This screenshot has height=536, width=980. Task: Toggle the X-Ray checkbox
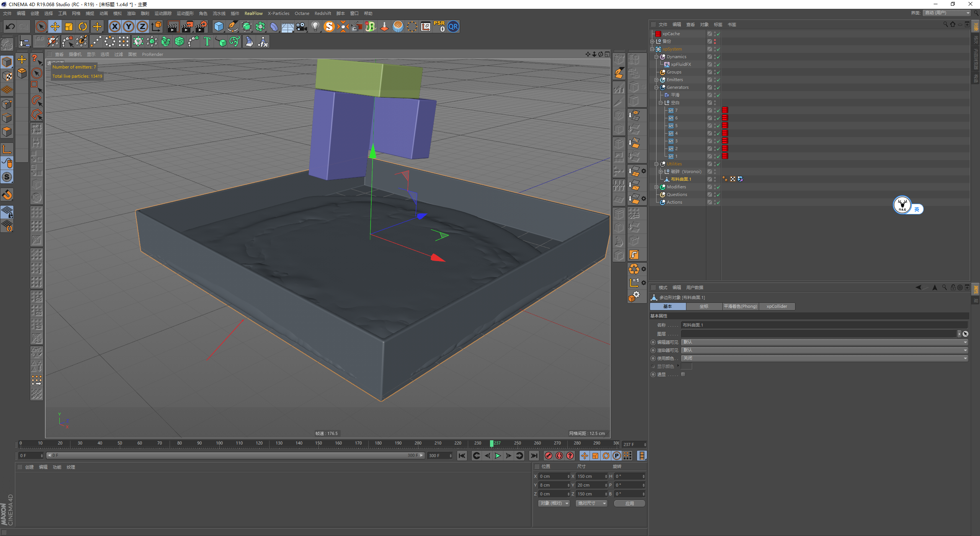[683, 374]
